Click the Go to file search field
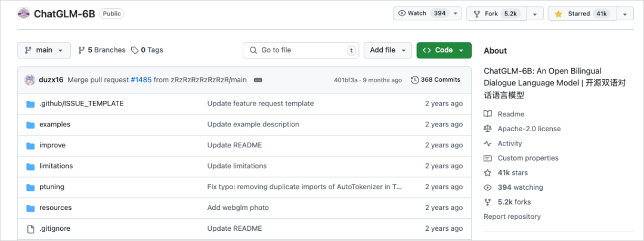This screenshot has width=644, height=241. point(298,51)
